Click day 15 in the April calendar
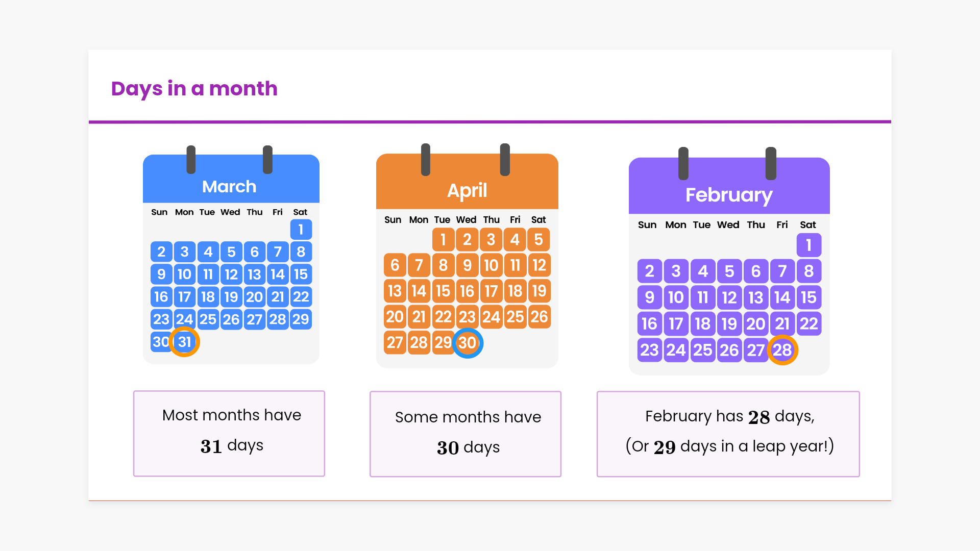Viewport: 980px width, 551px height. pos(443,291)
